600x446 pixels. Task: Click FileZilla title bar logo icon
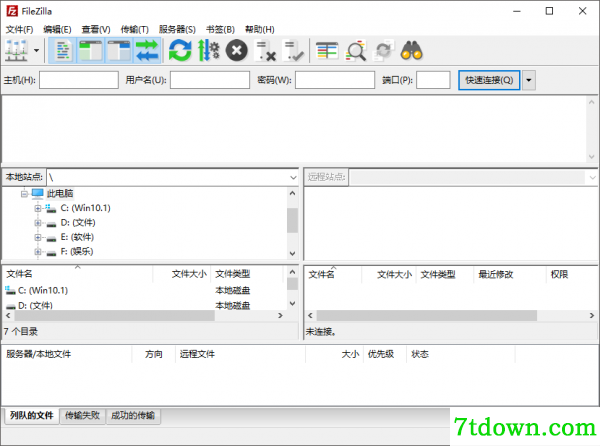[12, 11]
